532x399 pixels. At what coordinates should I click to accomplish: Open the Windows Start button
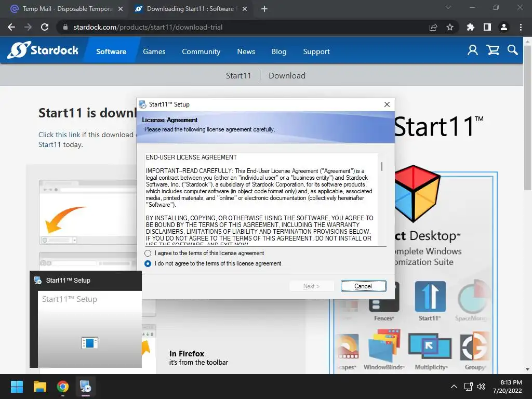17,387
